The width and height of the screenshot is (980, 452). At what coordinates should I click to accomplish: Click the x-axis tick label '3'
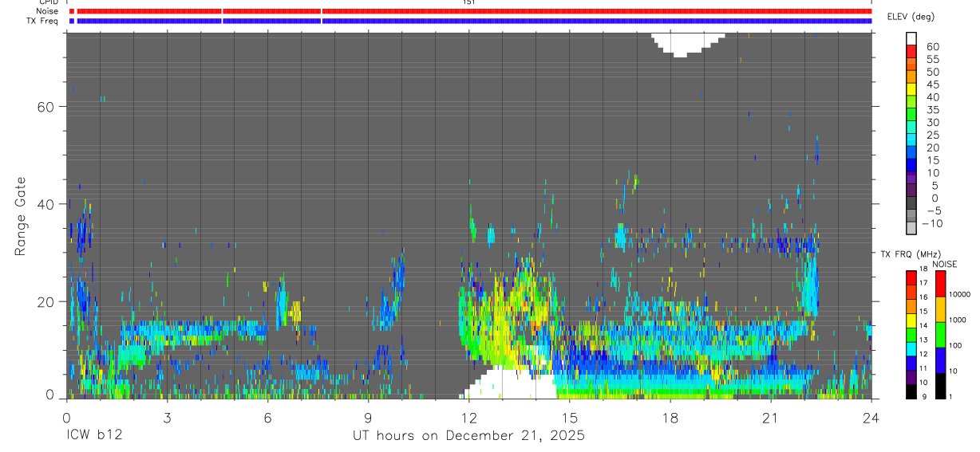click(x=167, y=418)
